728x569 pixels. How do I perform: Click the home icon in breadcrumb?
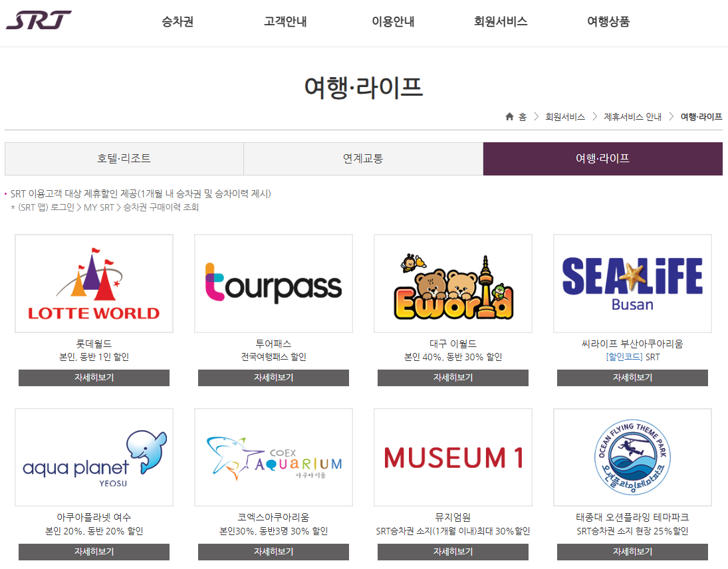[509, 116]
